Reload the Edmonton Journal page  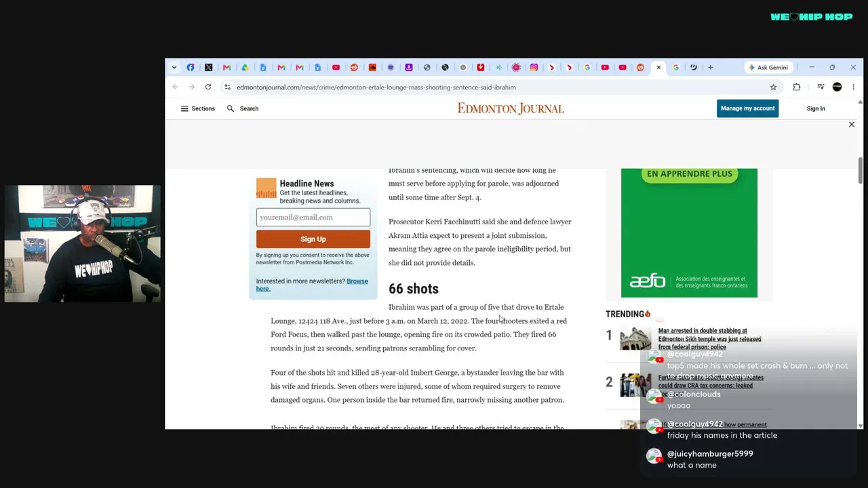pos(208,87)
